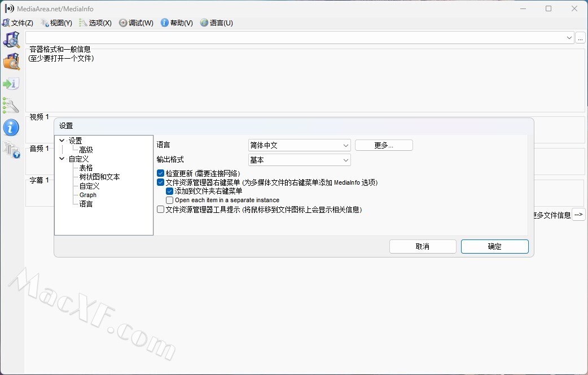Collapse the 自定义 parent tree node
Image resolution: width=588 pixels, height=375 pixels.
point(62,159)
